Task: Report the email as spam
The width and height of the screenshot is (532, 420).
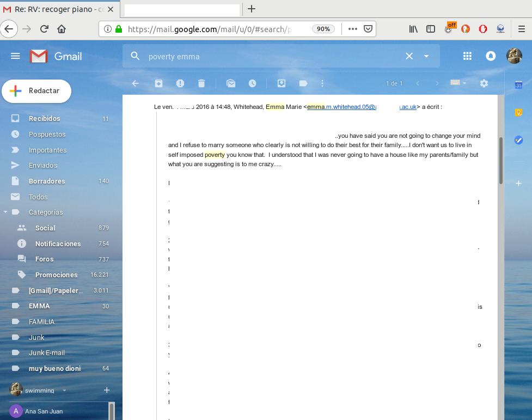Action: (x=180, y=83)
